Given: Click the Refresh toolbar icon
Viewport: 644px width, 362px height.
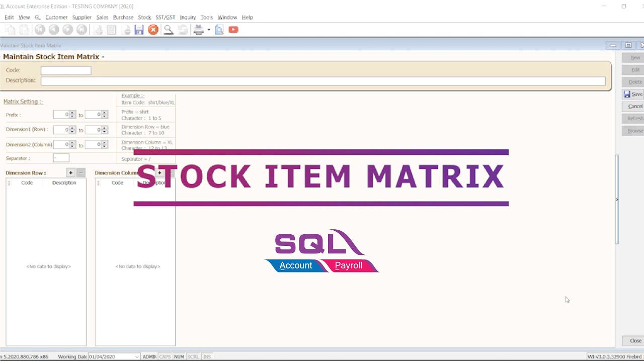Looking at the screenshot, I should pyautogui.click(x=183, y=30).
